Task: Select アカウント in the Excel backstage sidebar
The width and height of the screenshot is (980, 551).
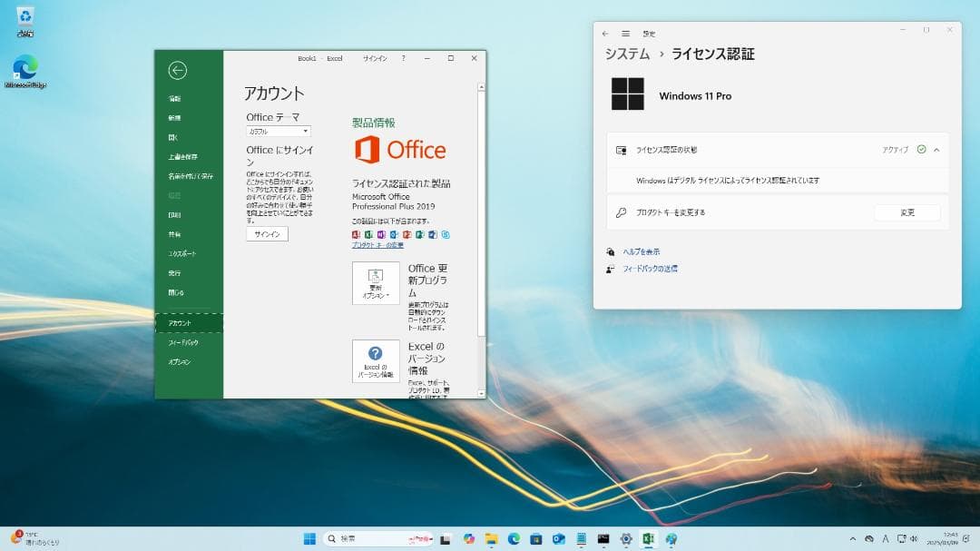Action: click(181, 322)
